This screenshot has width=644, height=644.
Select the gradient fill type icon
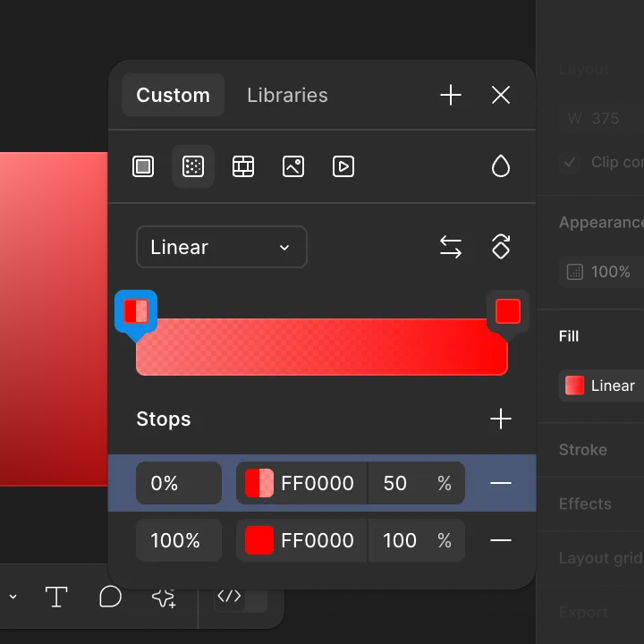193,166
